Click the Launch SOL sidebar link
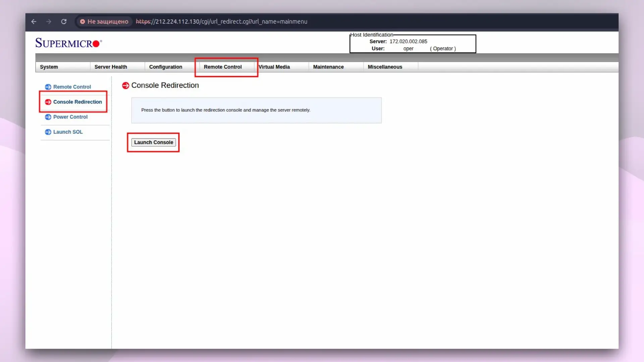Screen dimensions: 644x362 [x=68, y=132]
